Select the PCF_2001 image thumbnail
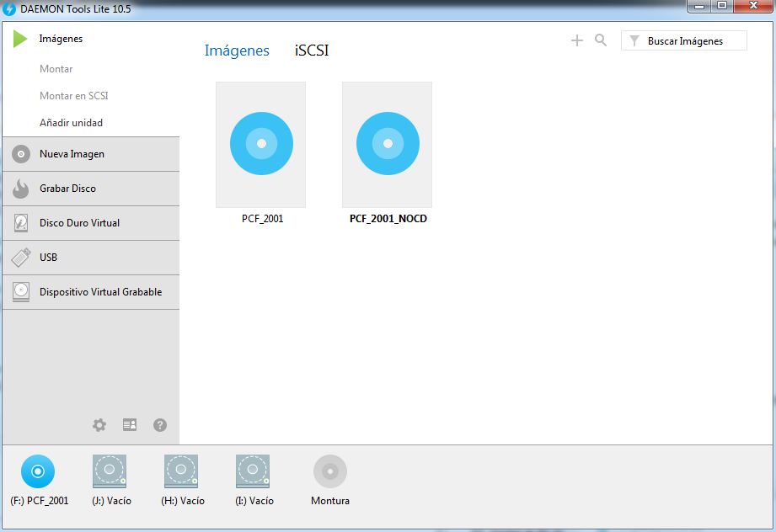This screenshot has height=532, width=776. [x=261, y=145]
